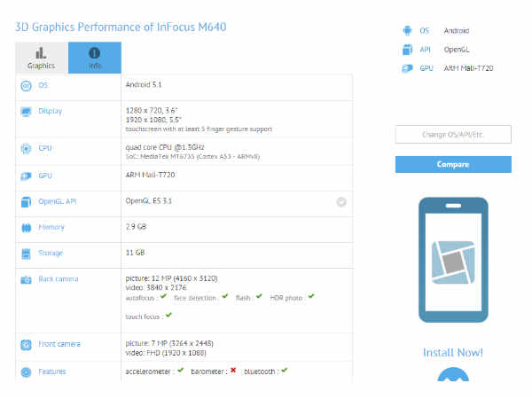Switch to the Graphics tab
Viewport: 532px width, 399px height.
point(42,58)
